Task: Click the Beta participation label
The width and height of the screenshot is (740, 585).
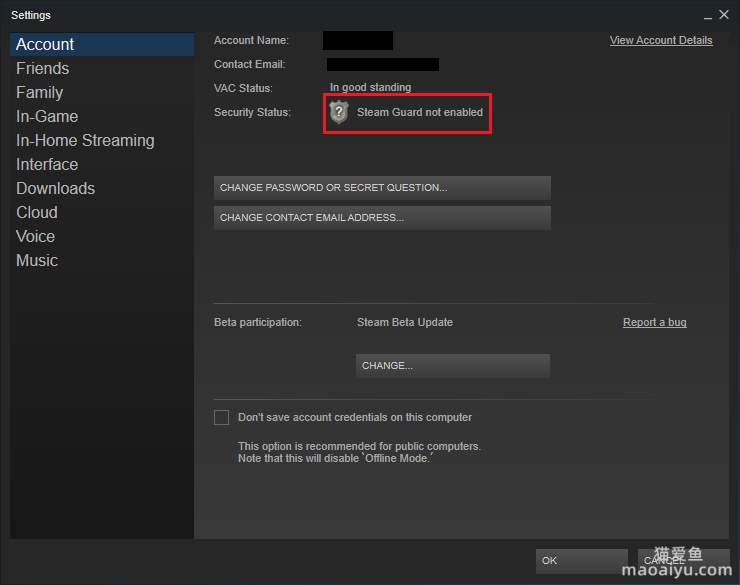Action: [258, 322]
